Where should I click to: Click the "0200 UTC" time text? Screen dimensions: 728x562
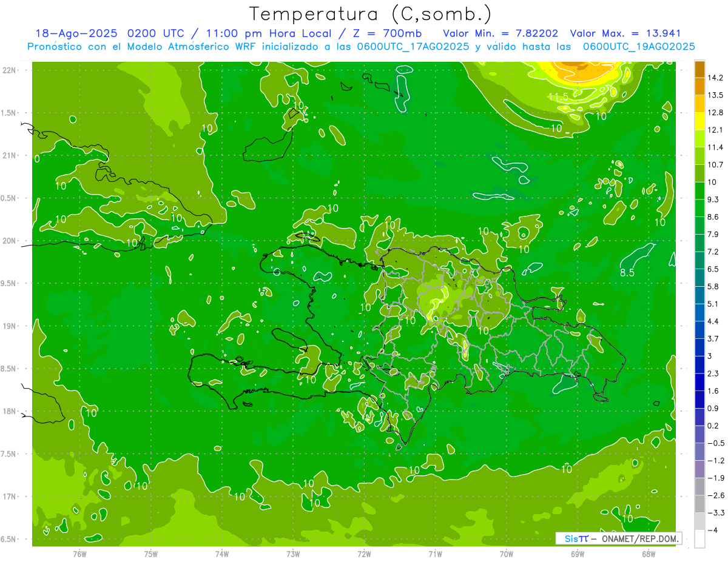click(158, 33)
